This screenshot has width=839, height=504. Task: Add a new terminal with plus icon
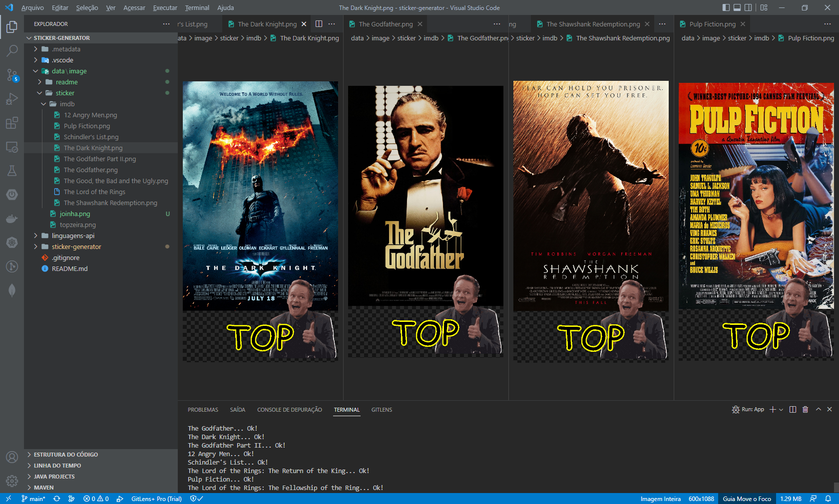[x=773, y=409]
